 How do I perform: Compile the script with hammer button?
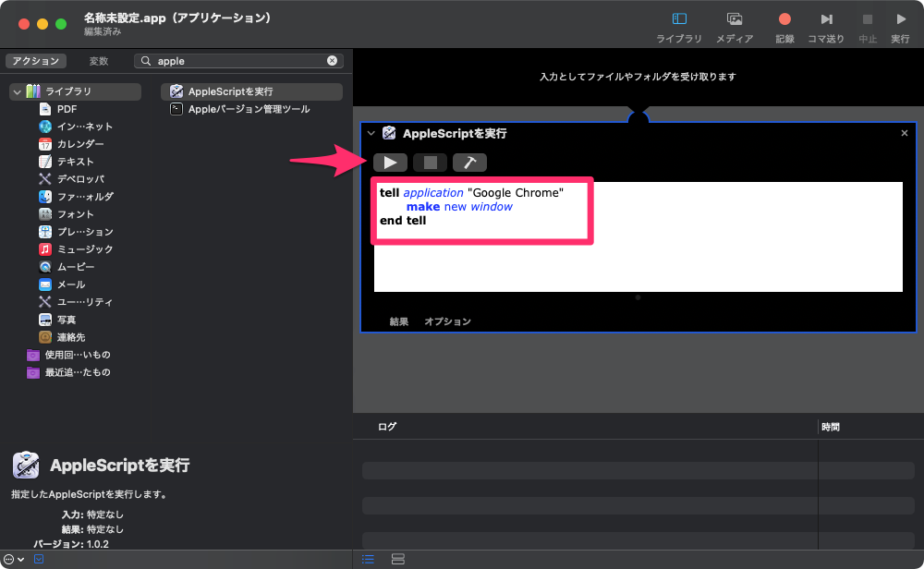pyautogui.click(x=469, y=163)
